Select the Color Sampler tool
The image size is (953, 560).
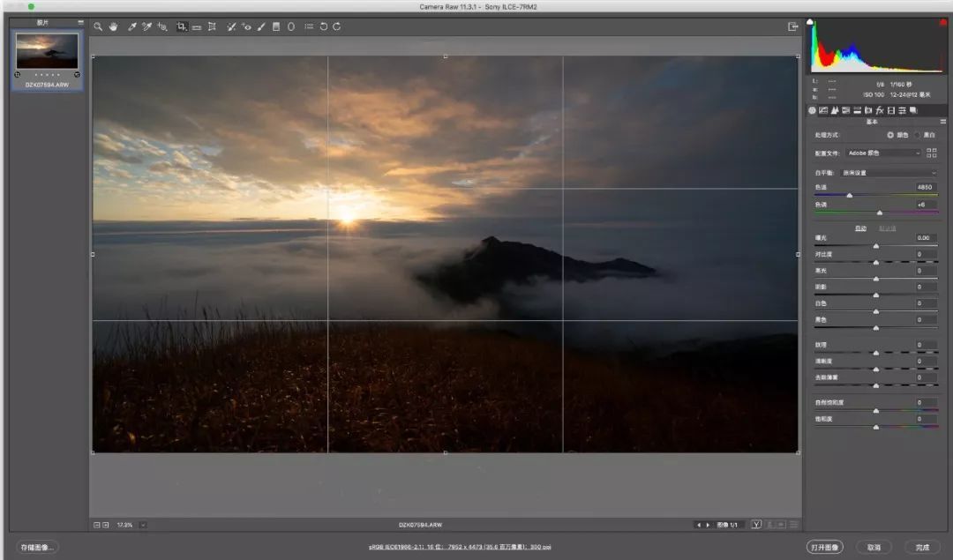pyautogui.click(x=146, y=26)
